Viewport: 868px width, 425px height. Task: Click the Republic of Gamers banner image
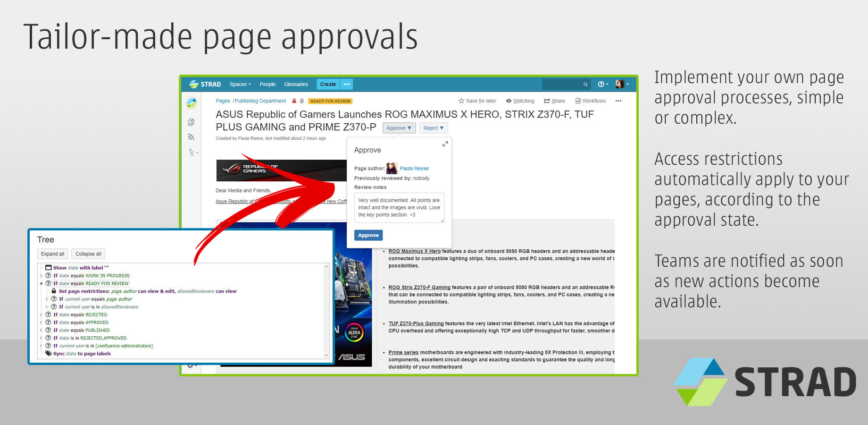coord(282,170)
